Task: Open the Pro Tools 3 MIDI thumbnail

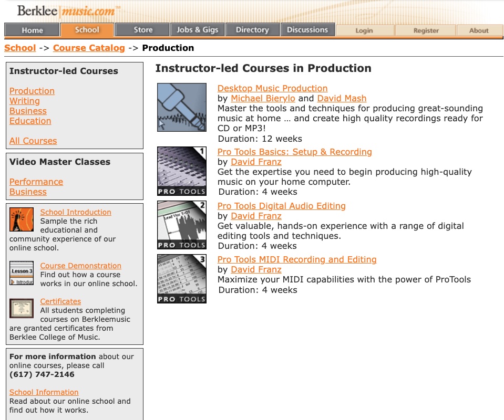Action: click(x=182, y=279)
